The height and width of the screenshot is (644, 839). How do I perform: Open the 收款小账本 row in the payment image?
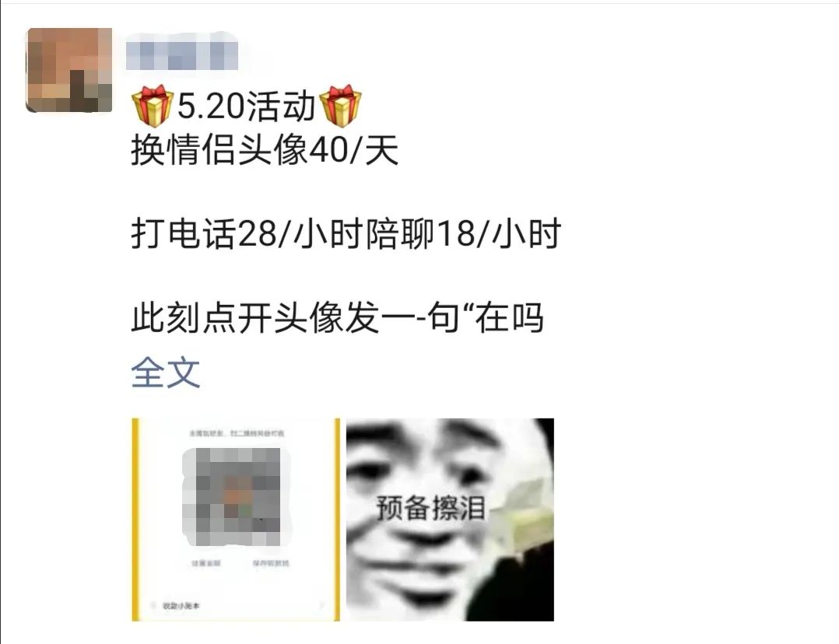click(x=236, y=605)
